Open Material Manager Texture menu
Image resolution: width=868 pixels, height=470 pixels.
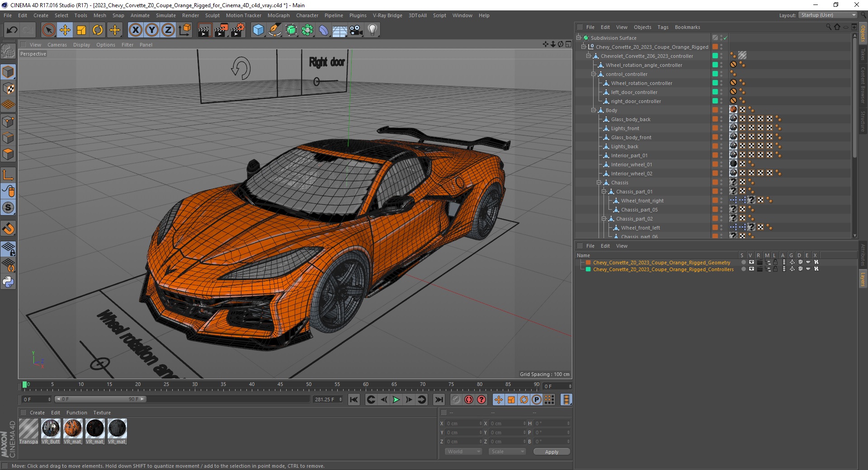(x=102, y=413)
